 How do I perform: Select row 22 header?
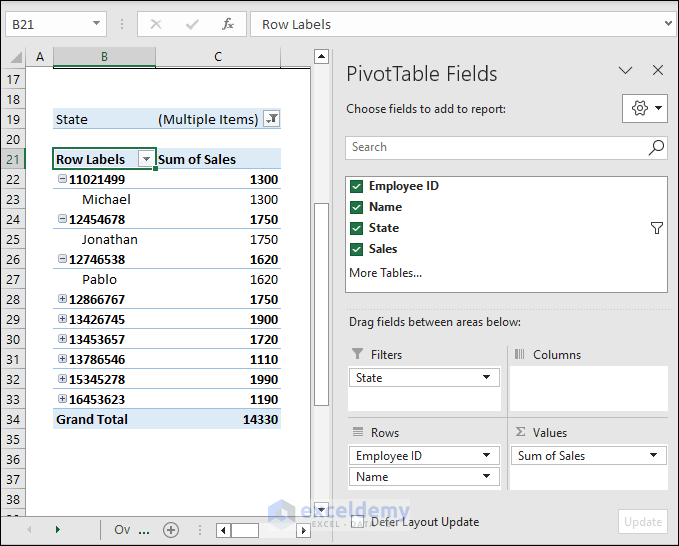click(13, 179)
